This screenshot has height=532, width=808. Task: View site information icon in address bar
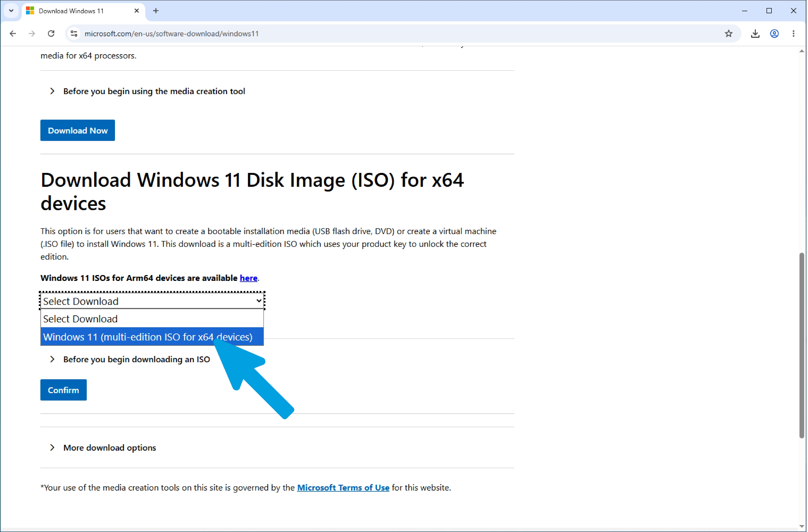click(74, 34)
